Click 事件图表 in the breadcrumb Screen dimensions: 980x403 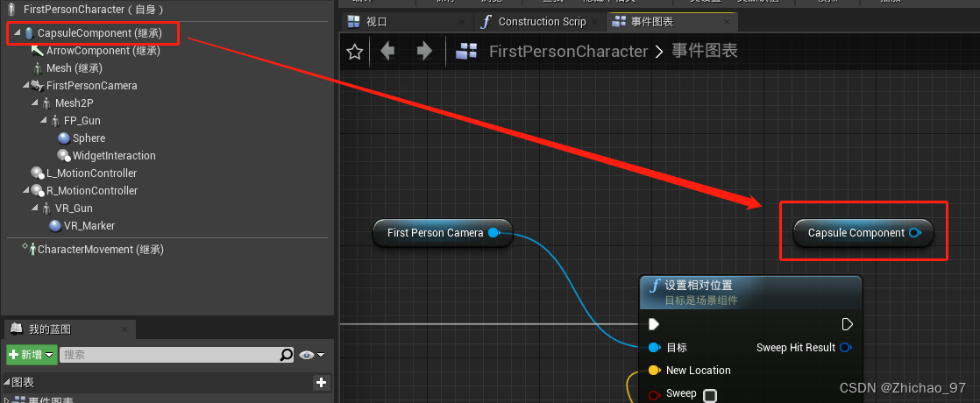click(705, 51)
